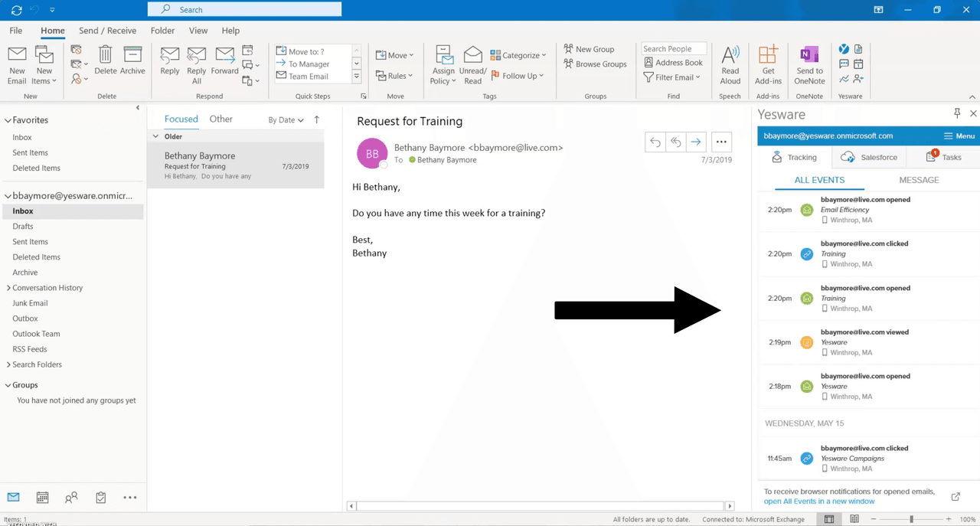Open the By Date sort dropdown
Image resolution: width=980 pixels, height=526 pixels.
click(286, 120)
